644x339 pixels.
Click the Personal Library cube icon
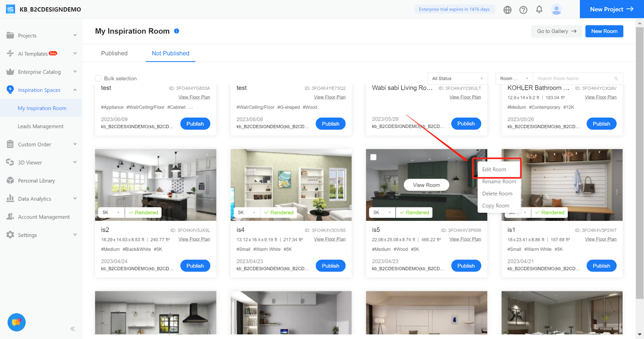[x=10, y=181]
